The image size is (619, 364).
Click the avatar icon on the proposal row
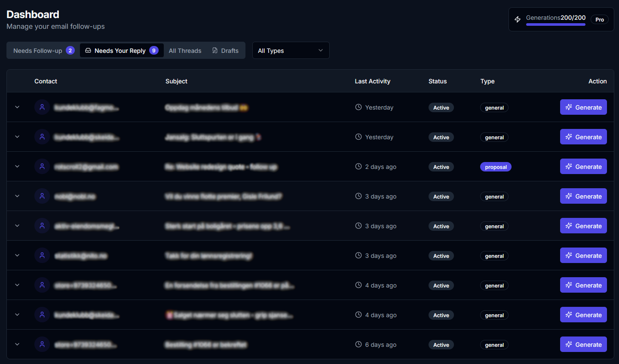pos(42,166)
